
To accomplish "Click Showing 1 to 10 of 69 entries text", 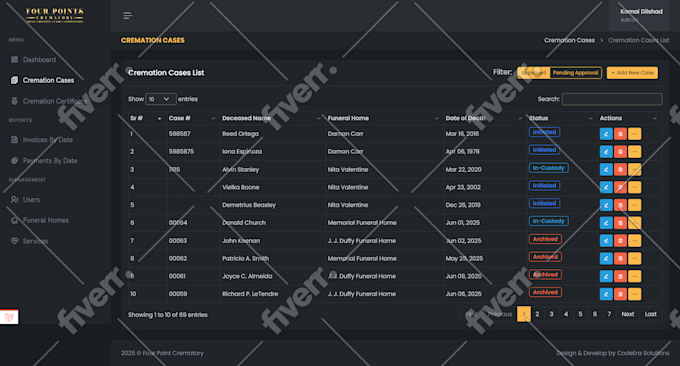I will [x=167, y=315].
